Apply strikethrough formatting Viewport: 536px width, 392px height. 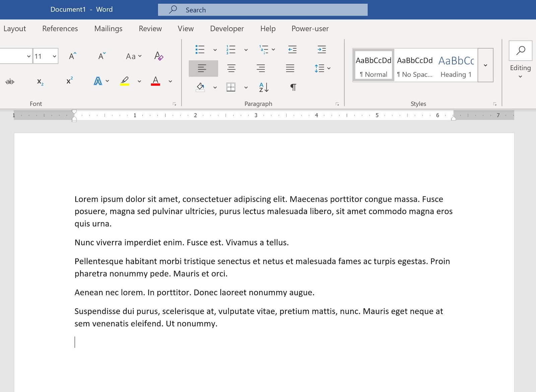[x=10, y=81]
